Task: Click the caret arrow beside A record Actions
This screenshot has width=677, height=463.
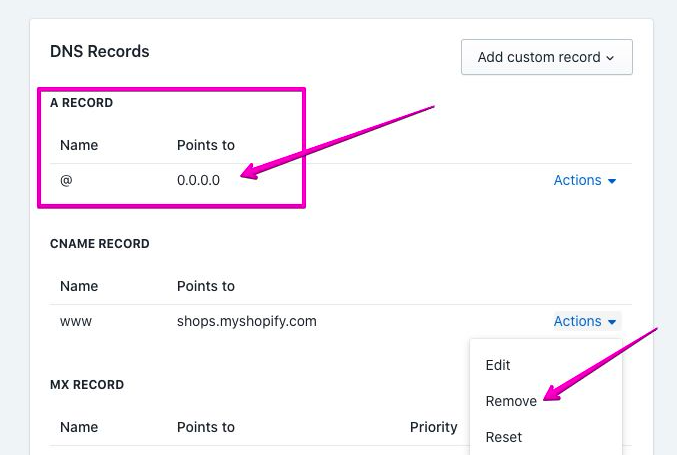Action: pyautogui.click(x=612, y=181)
